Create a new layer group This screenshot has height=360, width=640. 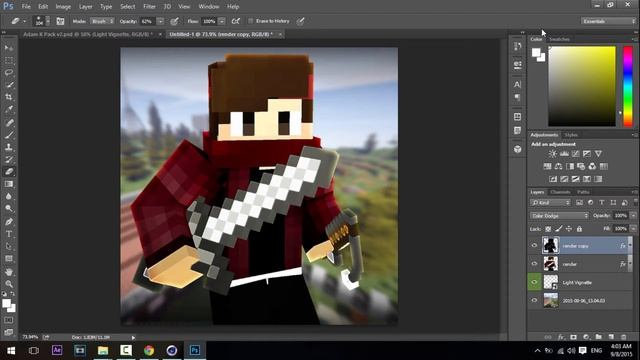click(x=598, y=337)
